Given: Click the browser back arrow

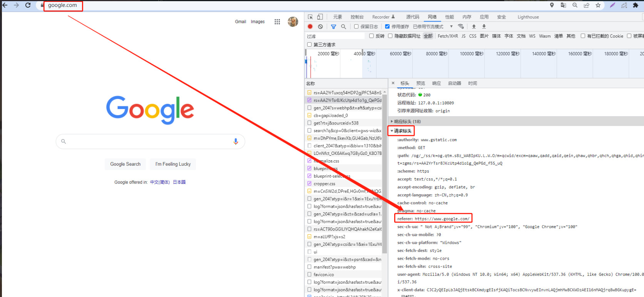Looking at the screenshot, I should coord(5,5).
